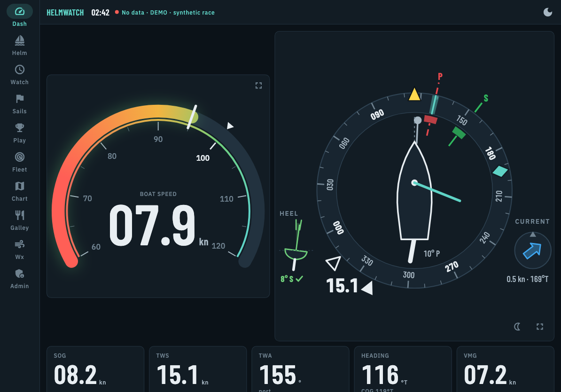
Task: Toggle night mode in header
Action: point(548,12)
